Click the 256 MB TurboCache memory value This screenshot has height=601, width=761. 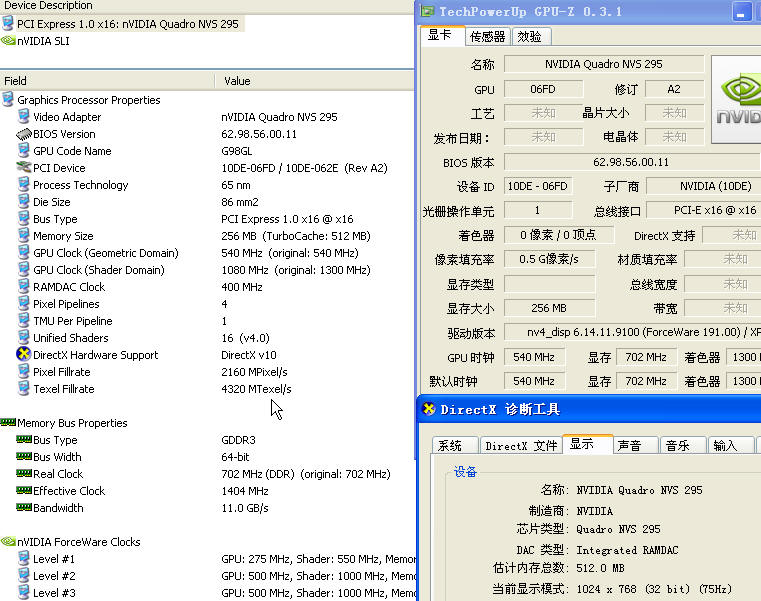pos(296,236)
